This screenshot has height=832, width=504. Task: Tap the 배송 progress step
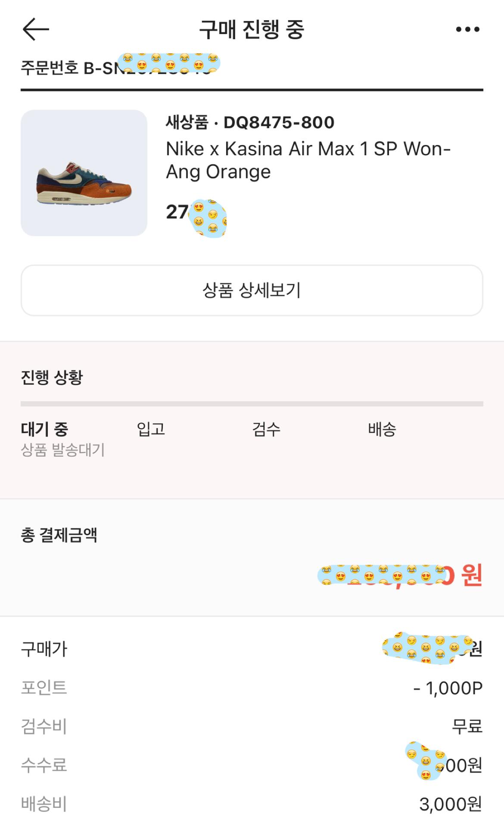[382, 429]
